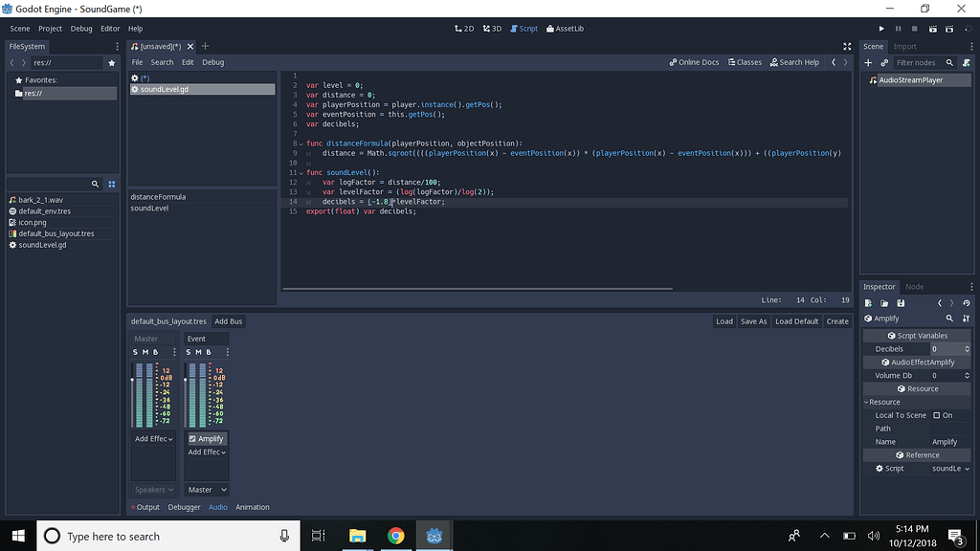
Task: Go back in Inspector history
Action: [x=940, y=303]
